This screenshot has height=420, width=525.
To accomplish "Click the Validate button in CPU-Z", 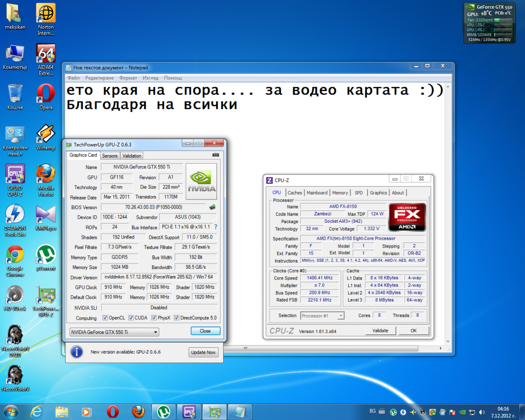I will click(380, 331).
